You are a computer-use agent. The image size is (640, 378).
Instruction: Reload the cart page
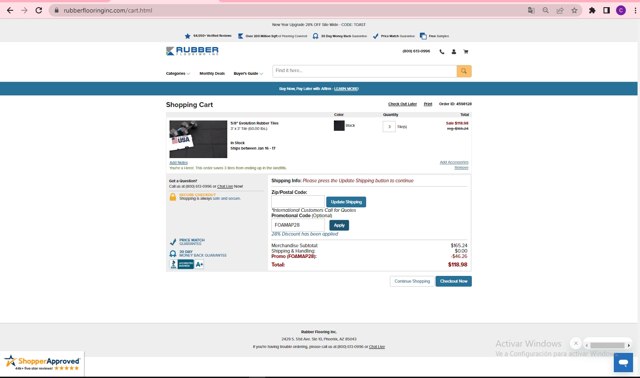pyautogui.click(x=39, y=10)
